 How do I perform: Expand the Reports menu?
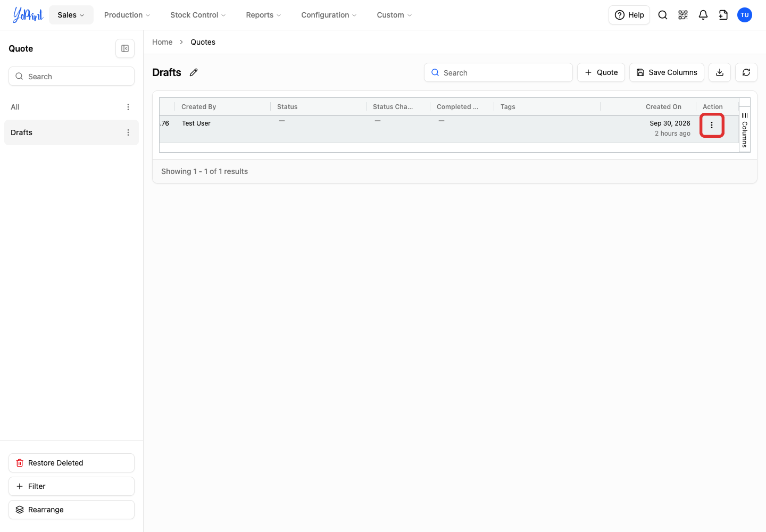point(263,15)
